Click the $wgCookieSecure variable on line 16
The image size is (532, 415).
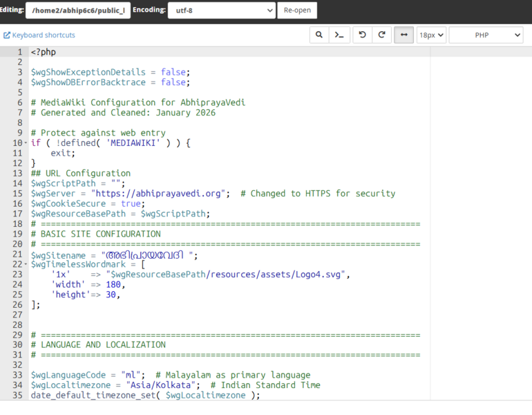(x=68, y=204)
